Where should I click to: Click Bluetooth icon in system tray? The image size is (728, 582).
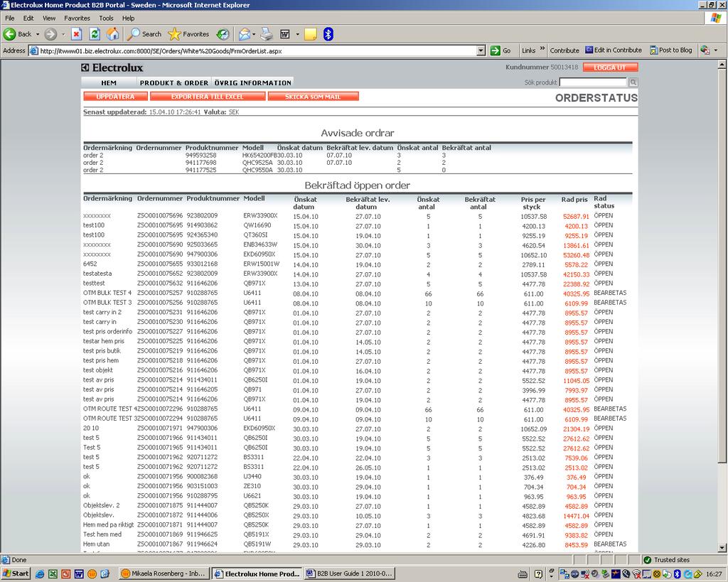coord(678,574)
